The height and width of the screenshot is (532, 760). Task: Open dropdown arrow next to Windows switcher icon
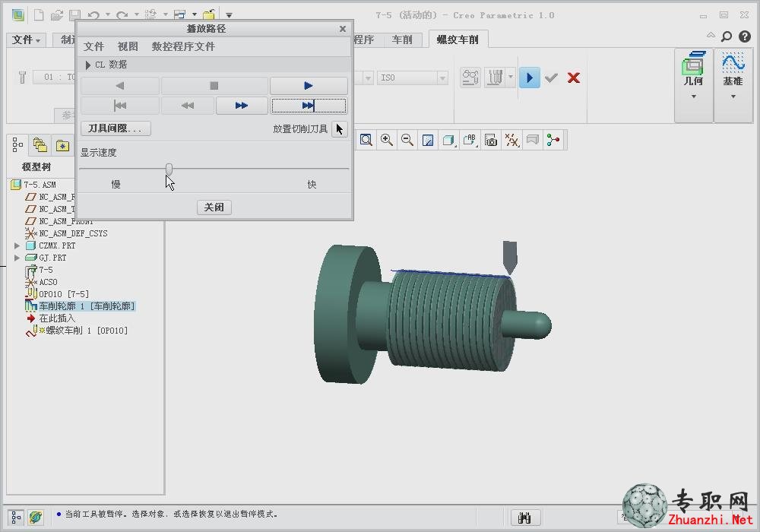click(x=195, y=15)
